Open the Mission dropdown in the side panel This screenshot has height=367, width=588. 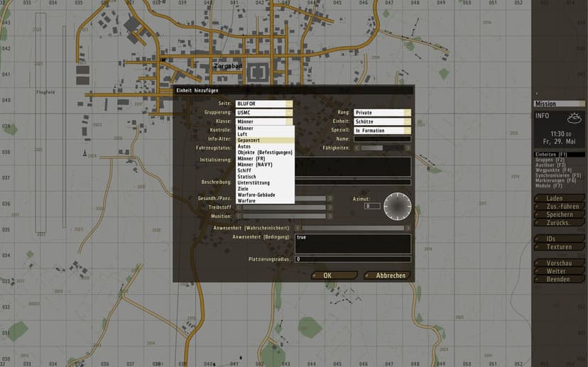[x=559, y=104]
